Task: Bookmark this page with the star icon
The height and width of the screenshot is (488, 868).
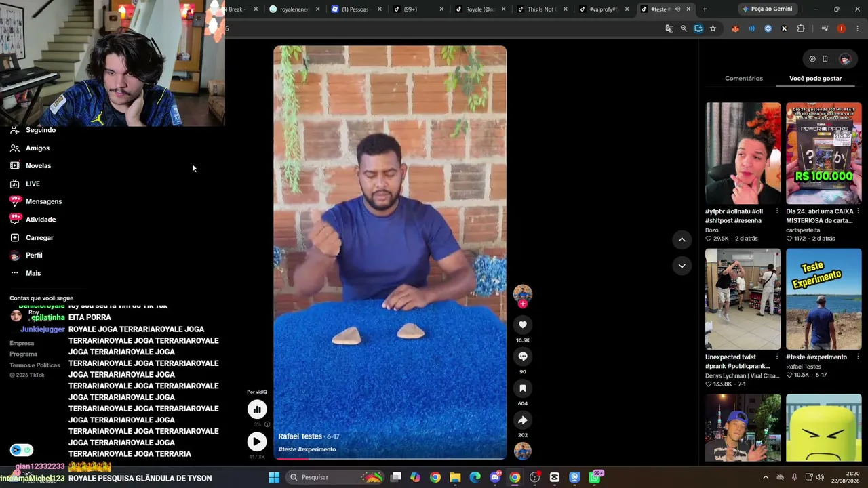Action: coord(713,28)
